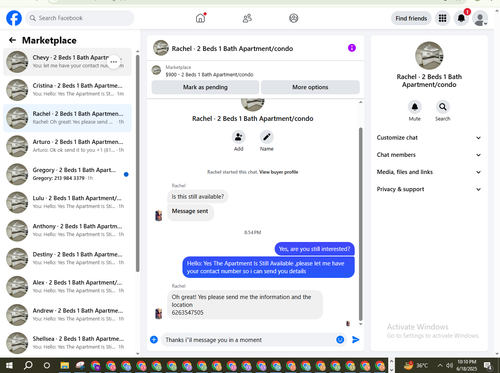The image size is (500, 373).
Task: Open the account profile avatar menu
Action: click(x=480, y=18)
